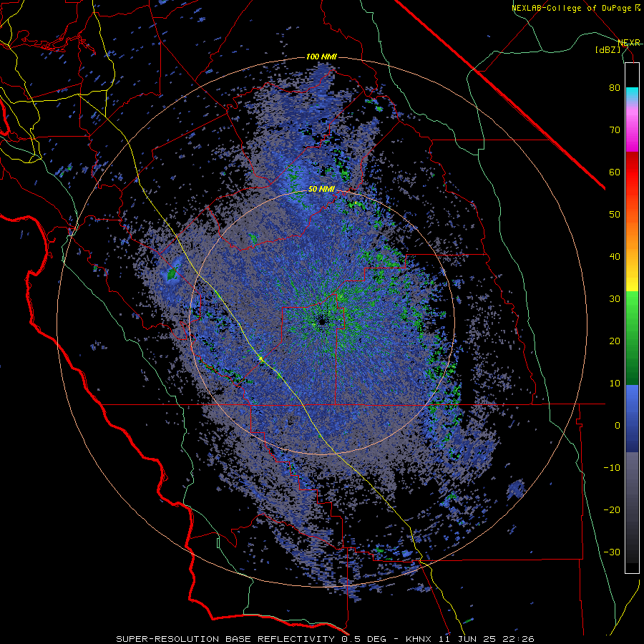Click the 100 NMI range ring label
This screenshot has height=644, width=644.
pyautogui.click(x=321, y=57)
